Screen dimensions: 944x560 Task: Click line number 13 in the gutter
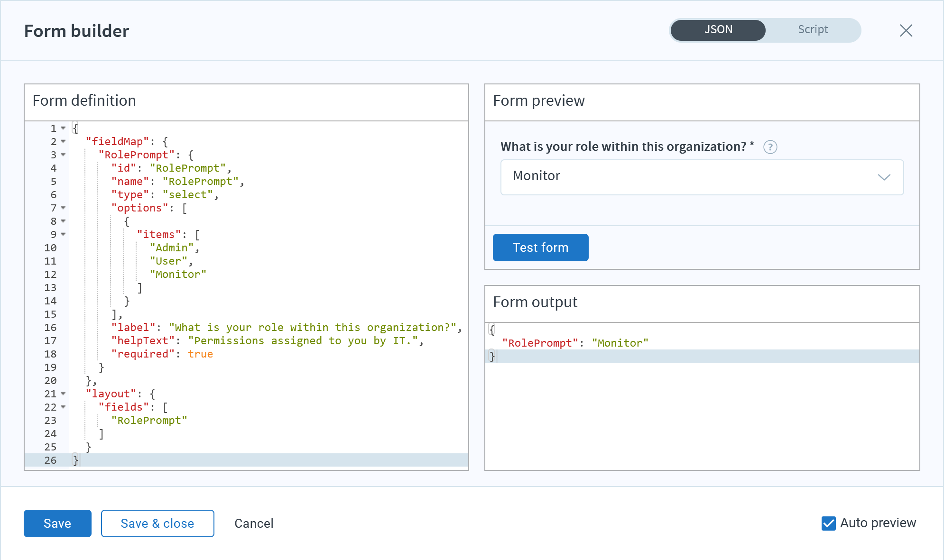click(50, 287)
